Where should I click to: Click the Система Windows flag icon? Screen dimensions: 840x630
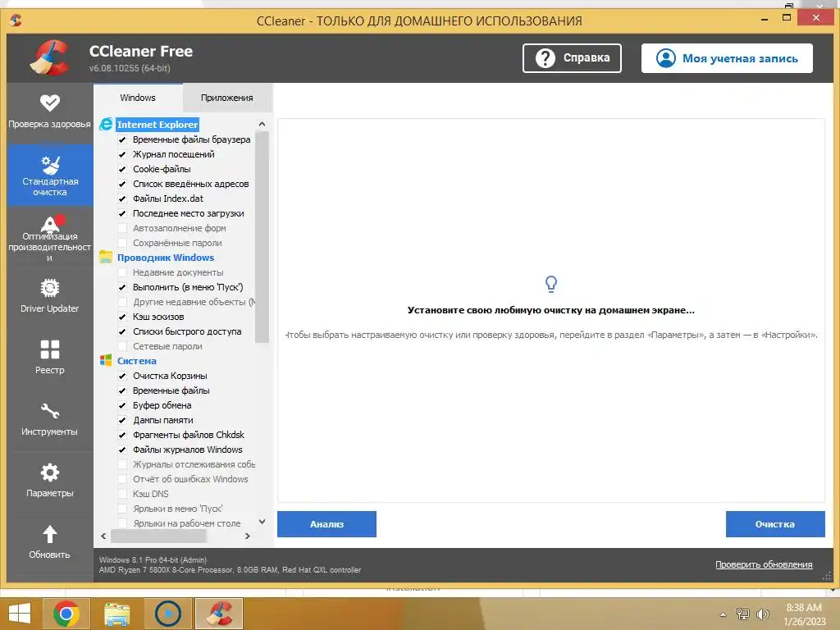106,361
